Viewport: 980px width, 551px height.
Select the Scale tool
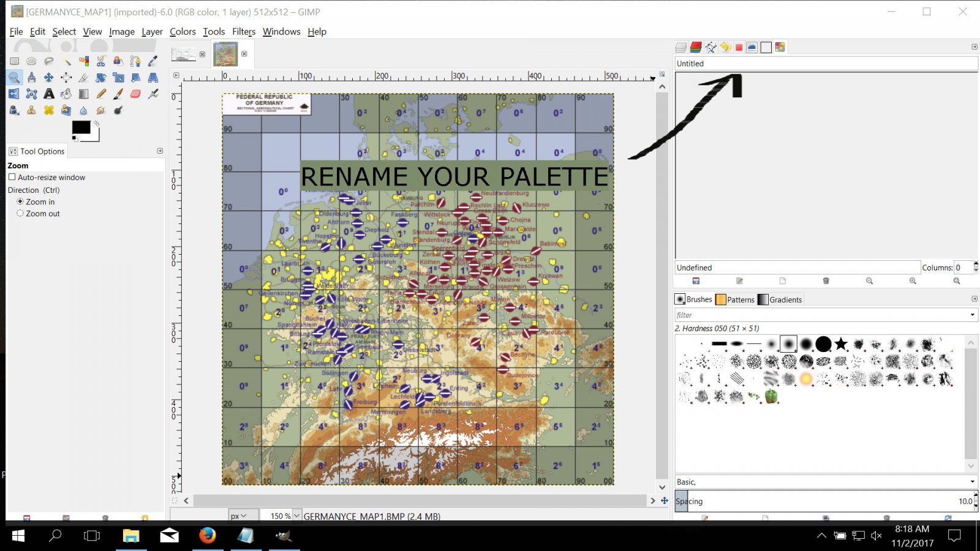(x=118, y=77)
